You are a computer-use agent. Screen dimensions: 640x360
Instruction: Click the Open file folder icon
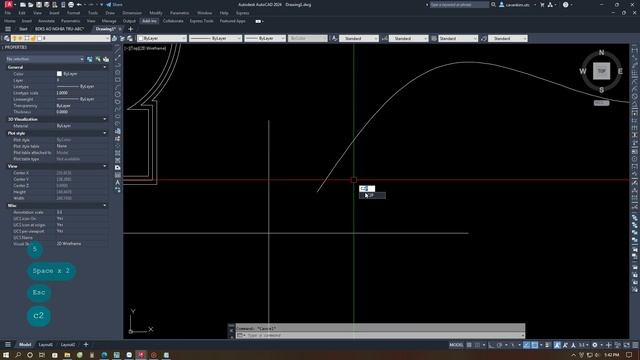(x=31, y=5)
